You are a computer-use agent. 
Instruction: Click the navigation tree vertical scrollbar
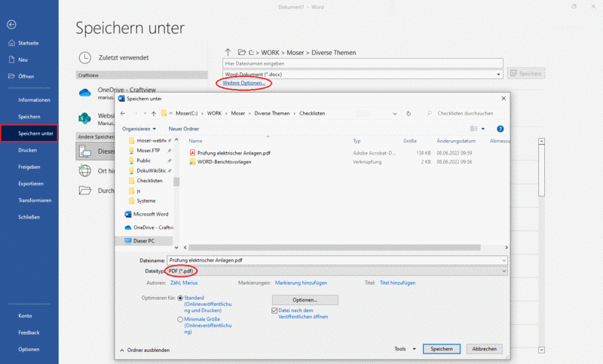click(176, 182)
